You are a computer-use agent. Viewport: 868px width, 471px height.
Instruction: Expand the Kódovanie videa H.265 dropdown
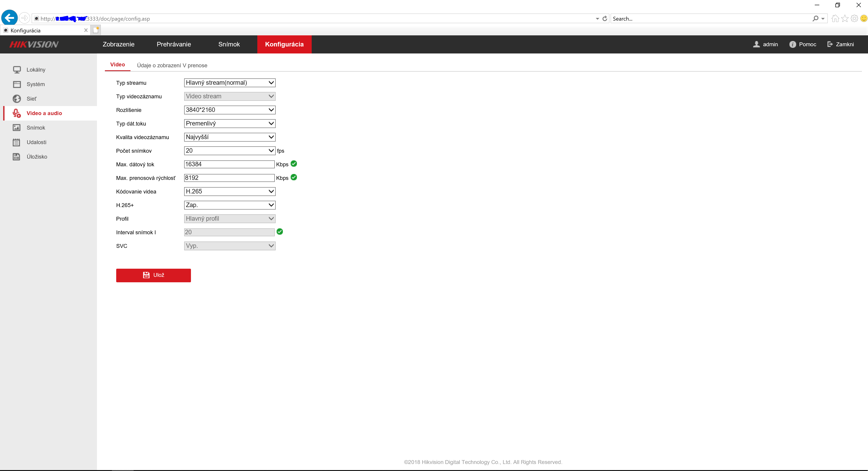coord(229,191)
